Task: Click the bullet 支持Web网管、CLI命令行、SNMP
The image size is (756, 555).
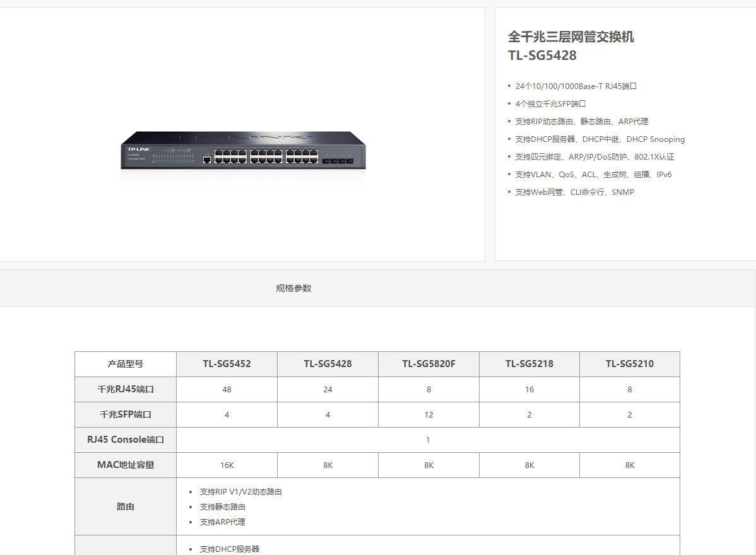Action: 574,192
